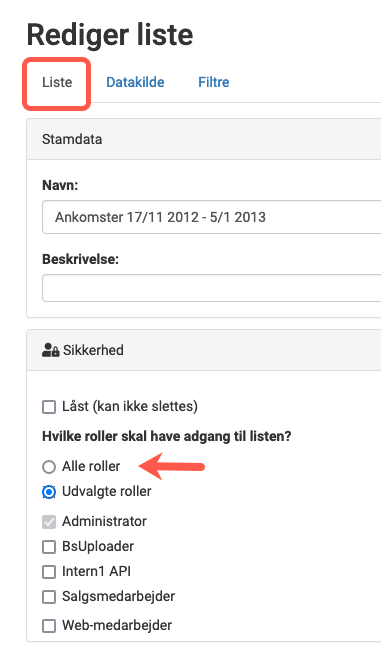Open the Datakilde tab
The height and width of the screenshot is (663, 381).
tap(135, 82)
